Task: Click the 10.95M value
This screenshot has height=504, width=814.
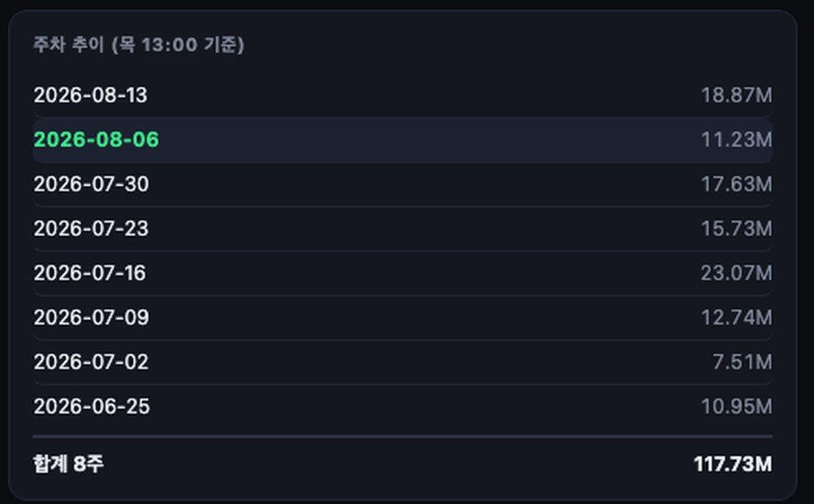Action: click(736, 407)
